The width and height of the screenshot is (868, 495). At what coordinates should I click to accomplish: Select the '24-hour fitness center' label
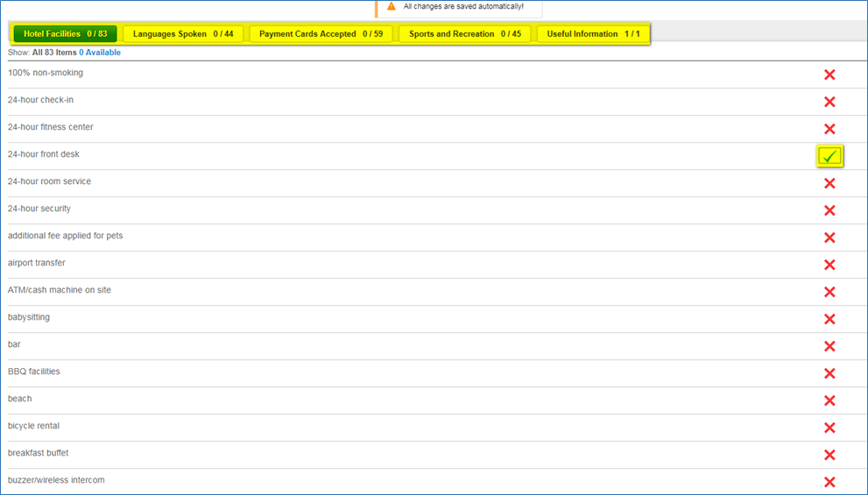(51, 127)
